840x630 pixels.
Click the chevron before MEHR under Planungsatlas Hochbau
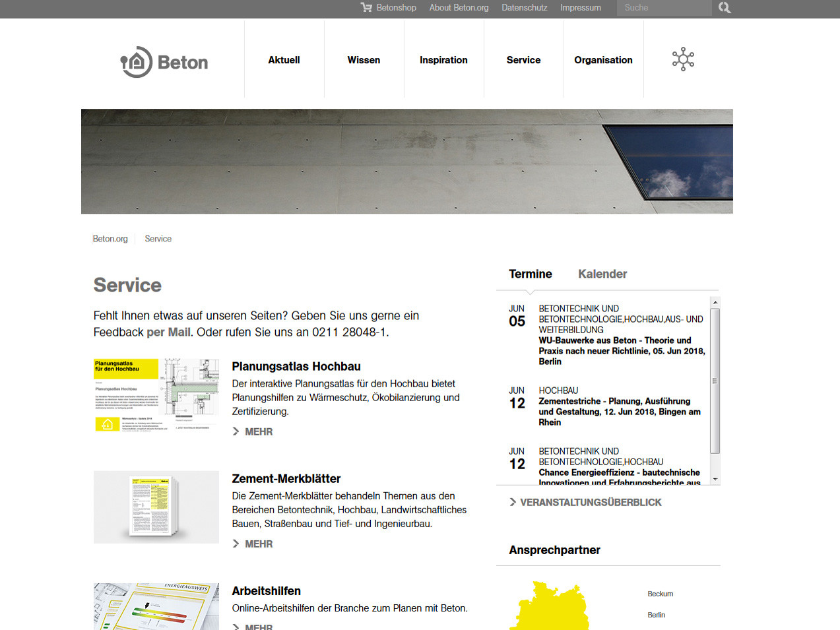coord(236,431)
